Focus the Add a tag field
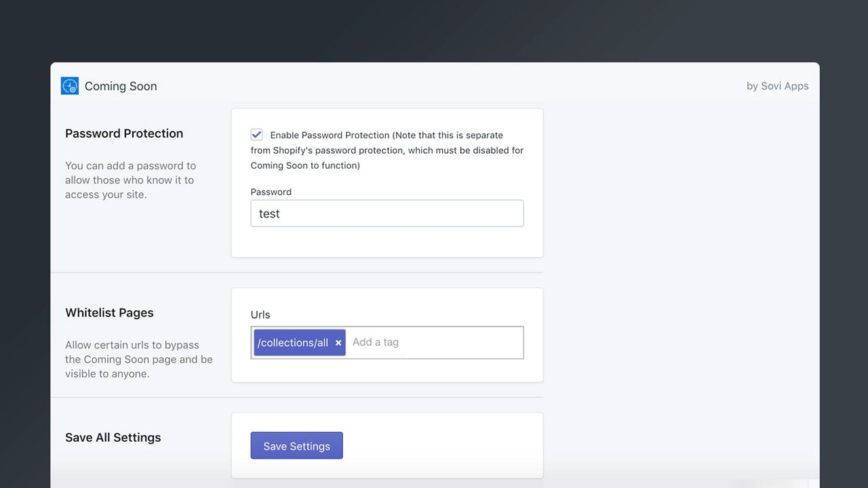868x488 pixels. click(376, 342)
